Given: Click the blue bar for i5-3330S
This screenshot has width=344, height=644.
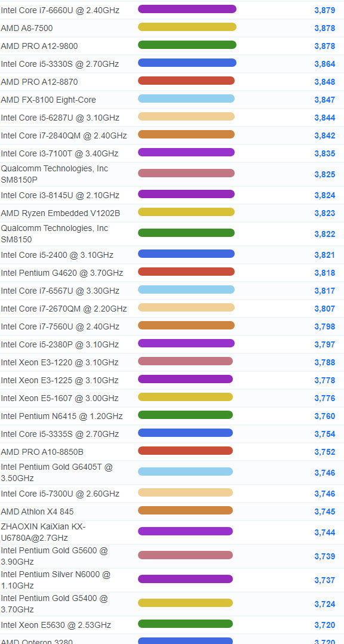Looking at the screenshot, I should (x=187, y=63).
